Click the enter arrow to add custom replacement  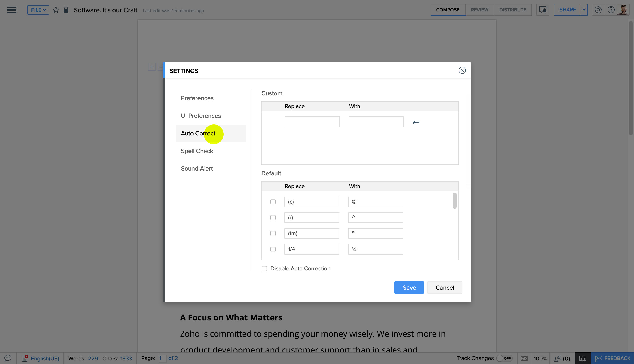pos(416,122)
